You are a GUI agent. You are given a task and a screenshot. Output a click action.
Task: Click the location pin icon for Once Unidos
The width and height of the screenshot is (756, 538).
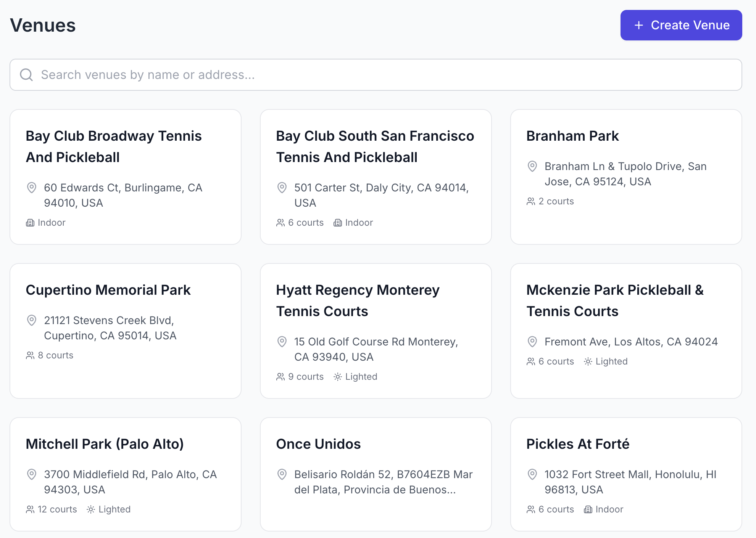click(x=282, y=474)
